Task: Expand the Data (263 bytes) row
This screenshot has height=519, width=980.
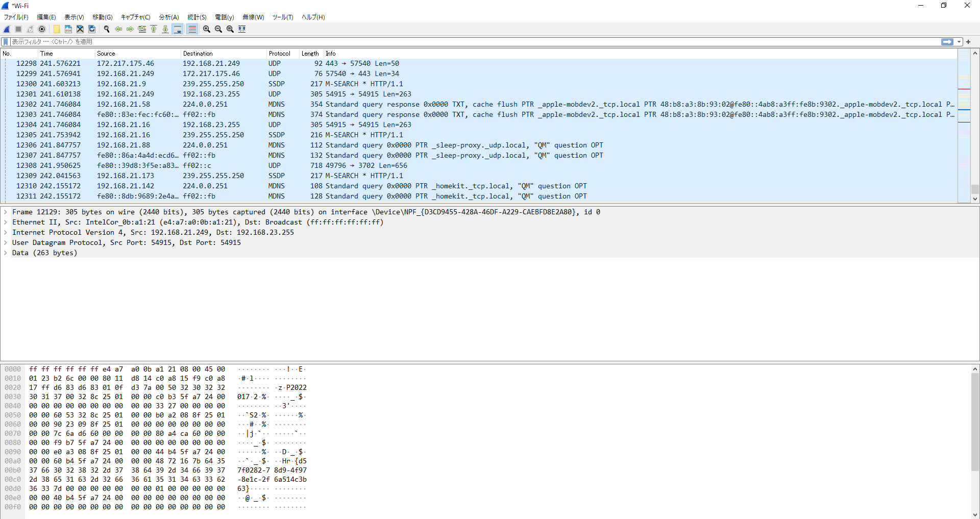Action: tap(6, 253)
